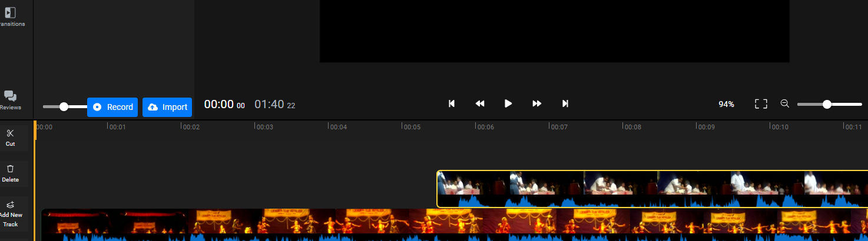Start recording with the Record button
The image size is (868, 241).
point(112,107)
